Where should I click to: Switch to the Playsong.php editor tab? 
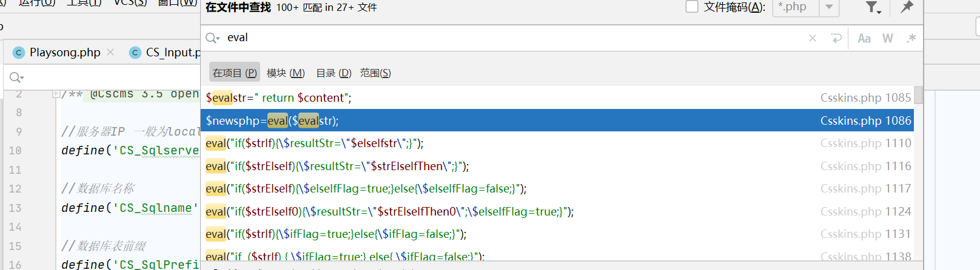point(65,53)
